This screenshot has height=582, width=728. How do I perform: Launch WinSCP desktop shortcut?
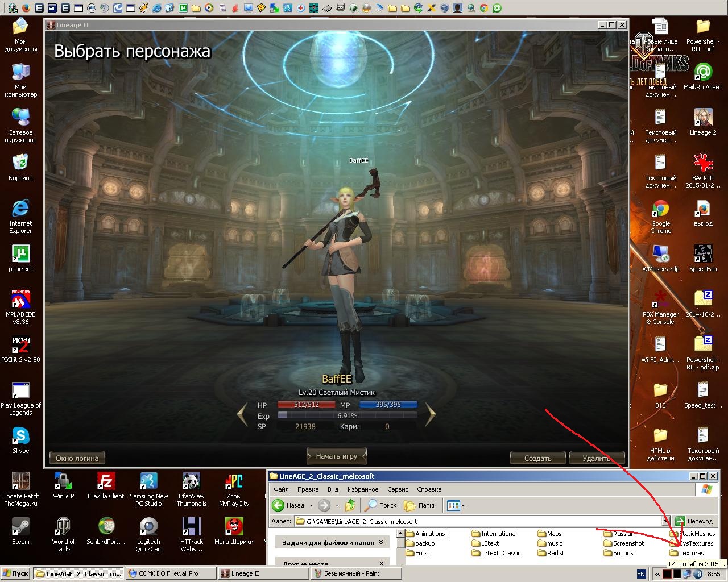click(x=63, y=485)
